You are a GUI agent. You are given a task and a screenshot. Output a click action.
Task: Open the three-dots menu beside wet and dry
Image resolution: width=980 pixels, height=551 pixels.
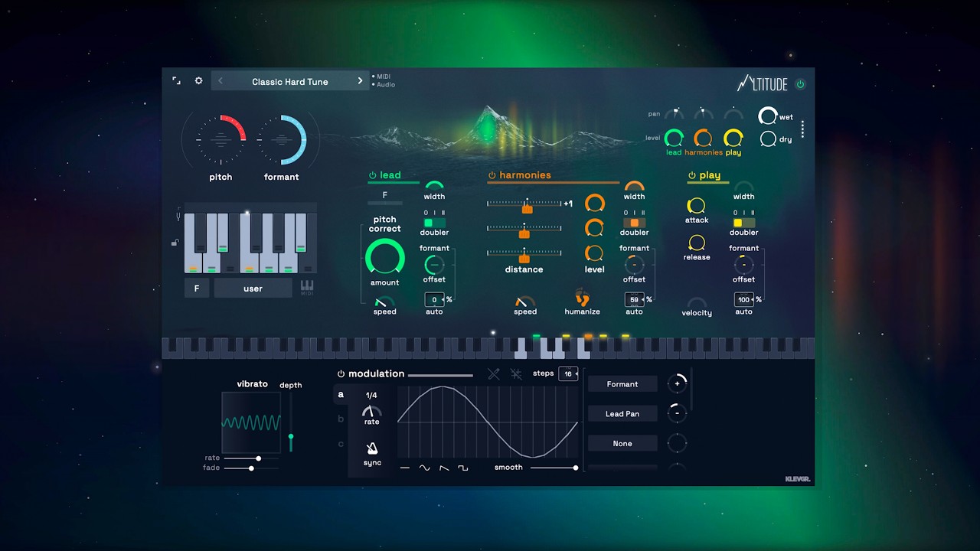coord(802,129)
